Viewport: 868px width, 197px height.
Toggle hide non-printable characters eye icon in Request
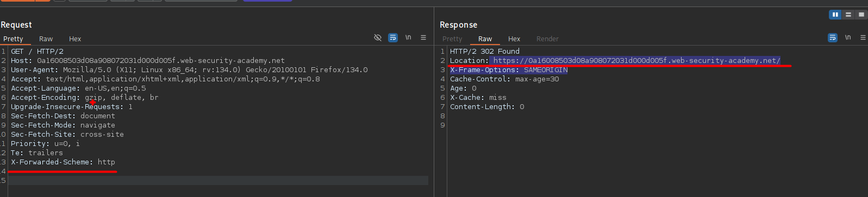(x=378, y=37)
